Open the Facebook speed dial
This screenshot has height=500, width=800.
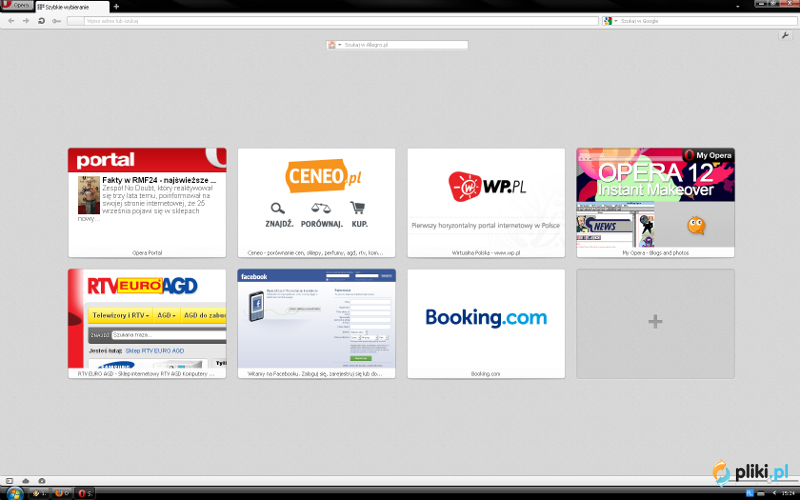[x=316, y=323]
